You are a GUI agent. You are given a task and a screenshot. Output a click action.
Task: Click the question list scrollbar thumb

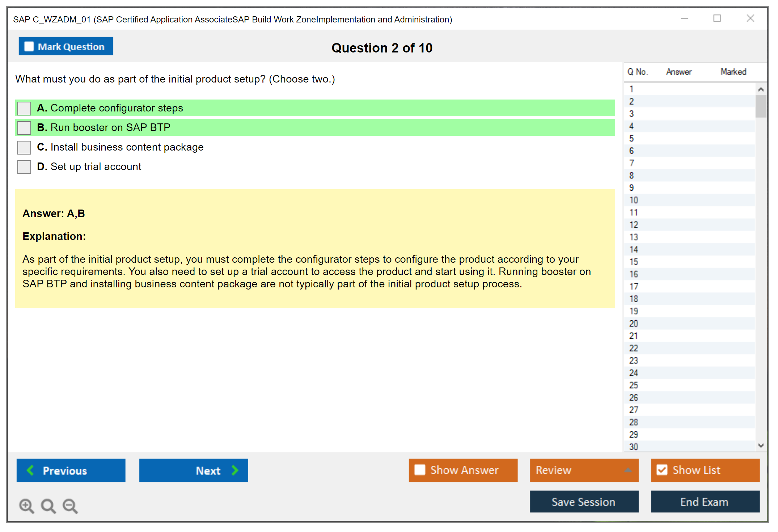(761, 106)
